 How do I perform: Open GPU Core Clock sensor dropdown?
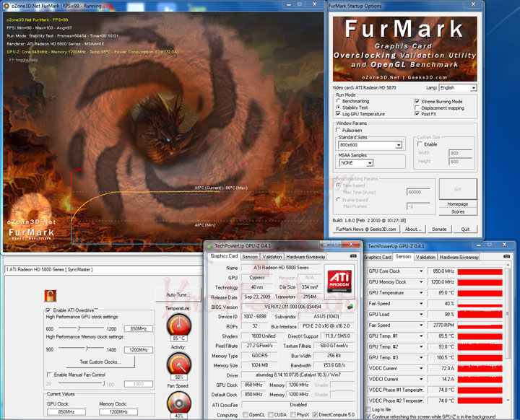(421, 271)
